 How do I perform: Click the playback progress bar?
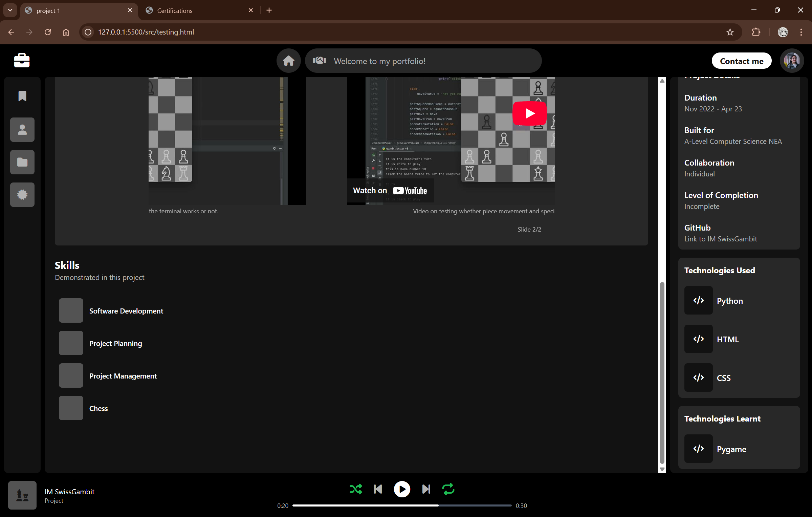point(402,505)
